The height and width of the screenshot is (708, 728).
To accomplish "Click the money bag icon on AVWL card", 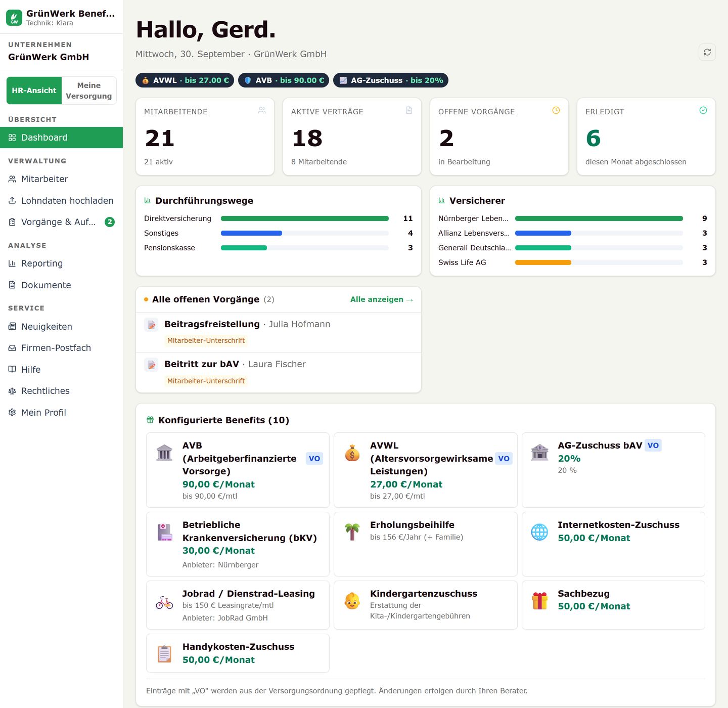I will (352, 453).
